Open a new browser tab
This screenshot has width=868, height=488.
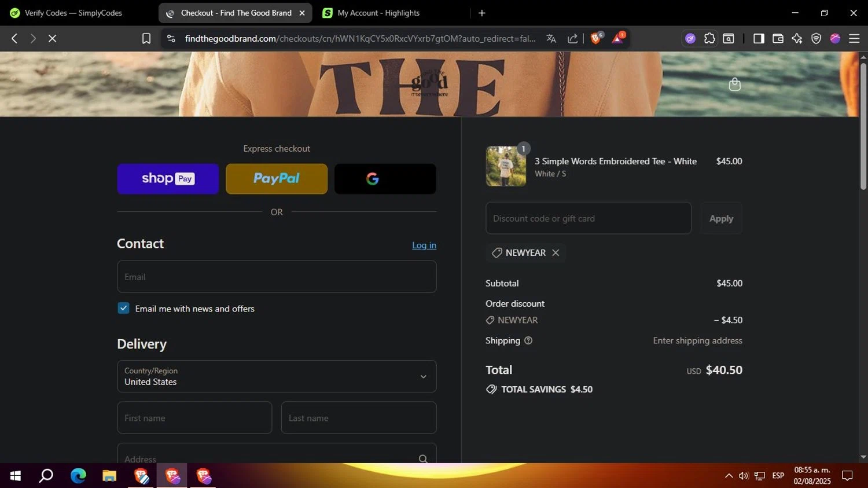[x=481, y=13]
